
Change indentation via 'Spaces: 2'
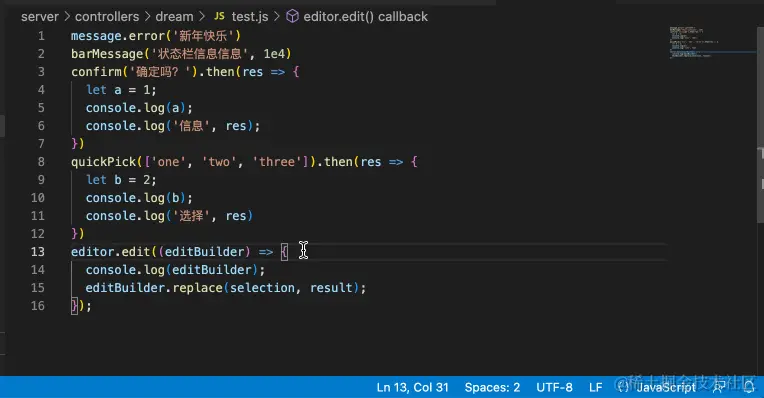tap(492, 387)
